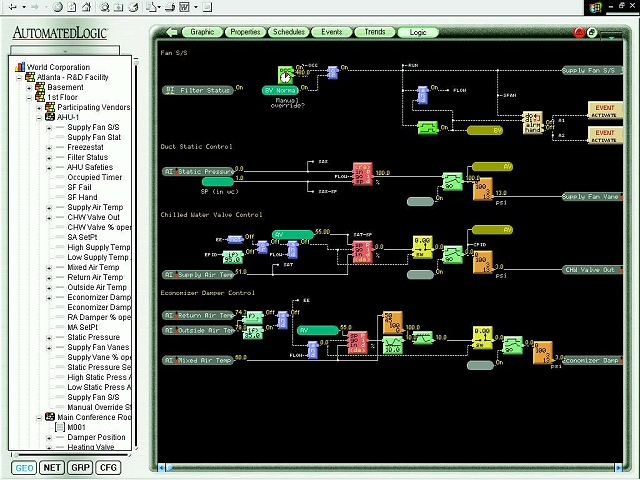
Task: Click the World Corporation tree icon
Action: coord(20,67)
